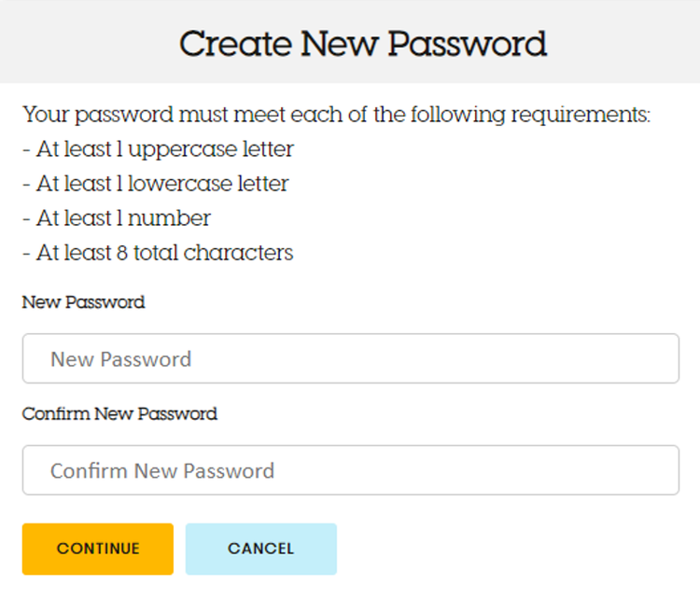Image resolution: width=700 pixels, height=599 pixels.
Task: Focus the New Password input field
Action: tap(350, 359)
